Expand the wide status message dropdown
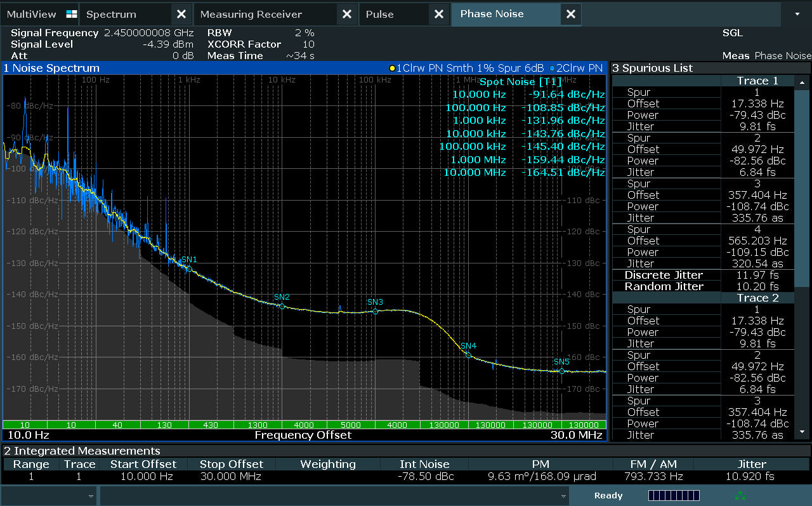The width and height of the screenshot is (812, 506). 563,496
